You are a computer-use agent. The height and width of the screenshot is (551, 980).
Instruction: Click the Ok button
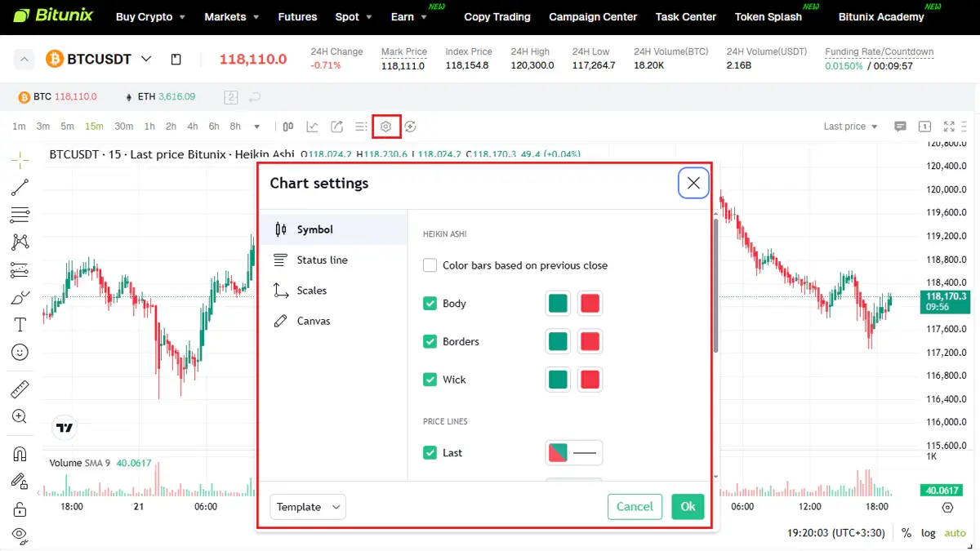pos(688,507)
